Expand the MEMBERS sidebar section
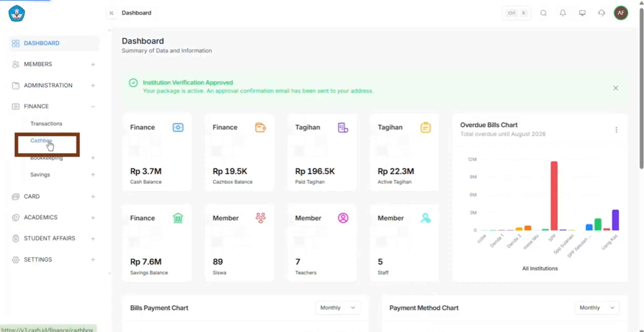The width and height of the screenshot is (644, 332). point(93,65)
